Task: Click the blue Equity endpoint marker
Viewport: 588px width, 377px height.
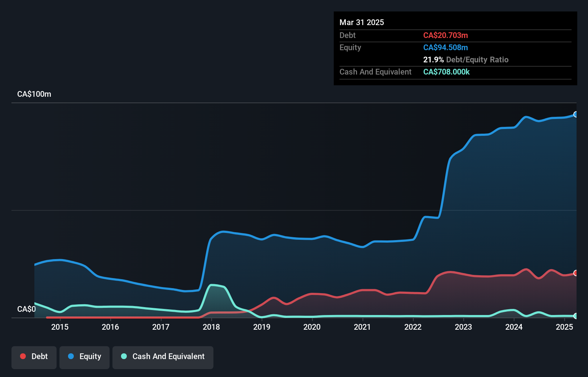Action: click(576, 114)
